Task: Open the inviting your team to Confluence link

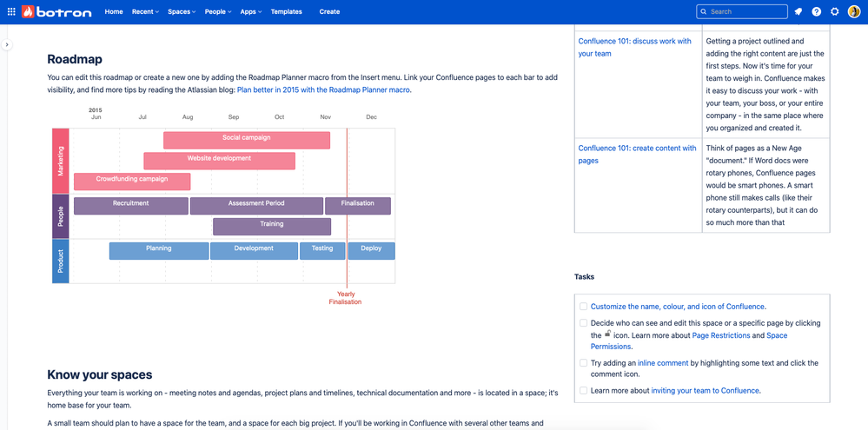Action: pos(706,390)
